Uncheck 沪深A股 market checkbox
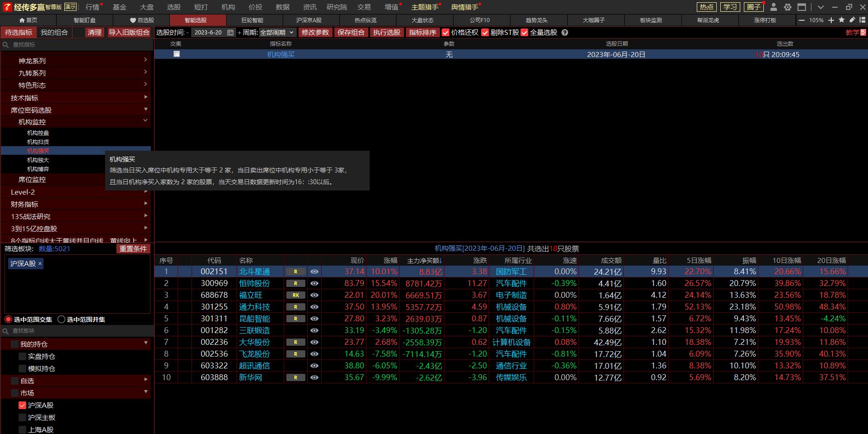Image resolution: width=868 pixels, height=434 pixels. (x=22, y=405)
